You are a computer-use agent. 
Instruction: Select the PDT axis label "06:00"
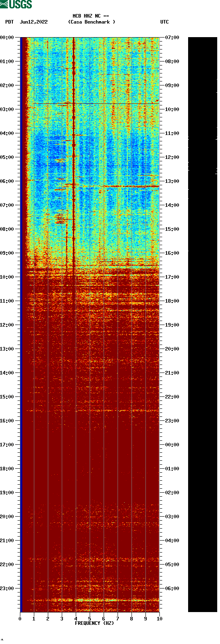7,181
